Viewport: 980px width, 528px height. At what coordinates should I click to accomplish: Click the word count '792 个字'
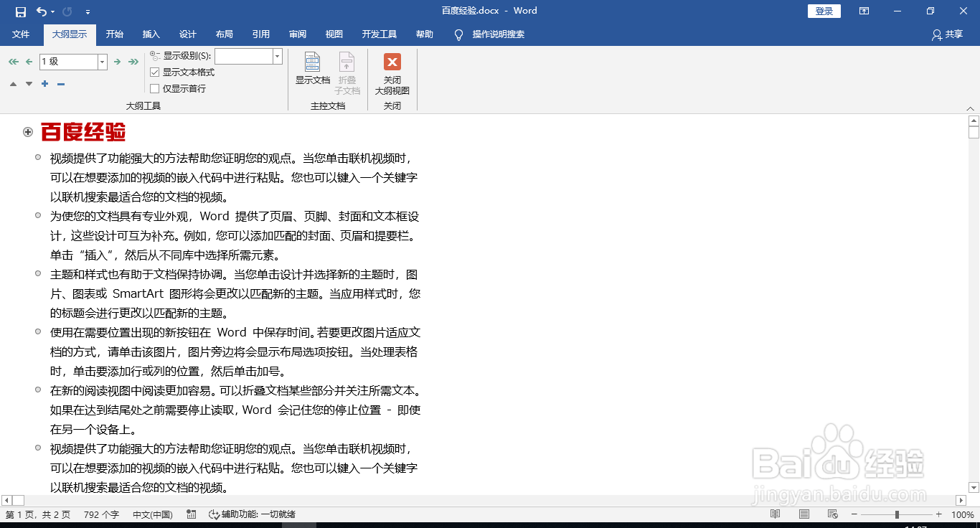tap(101, 514)
